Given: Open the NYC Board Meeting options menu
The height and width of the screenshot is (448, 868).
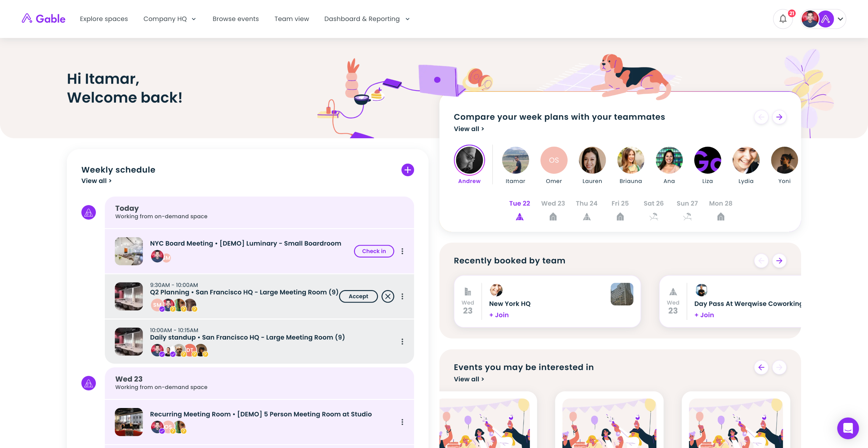Looking at the screenshot, I should pyautogui.click(x=402, y=251).
